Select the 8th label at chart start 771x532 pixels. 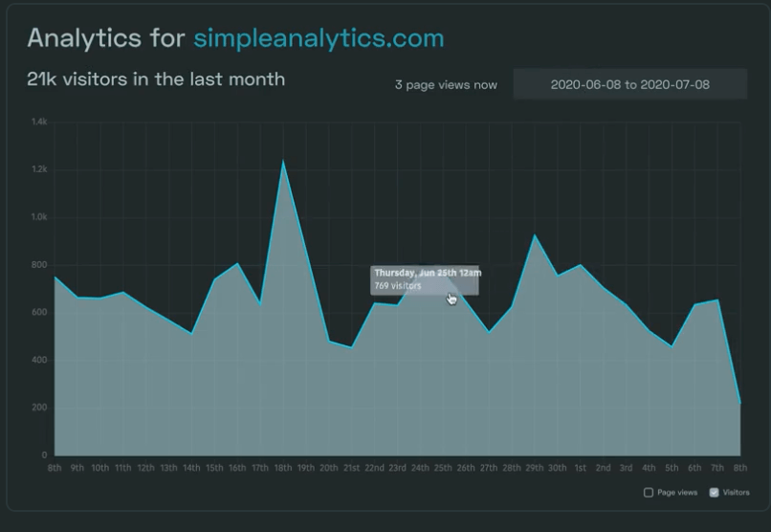point(55,468)
